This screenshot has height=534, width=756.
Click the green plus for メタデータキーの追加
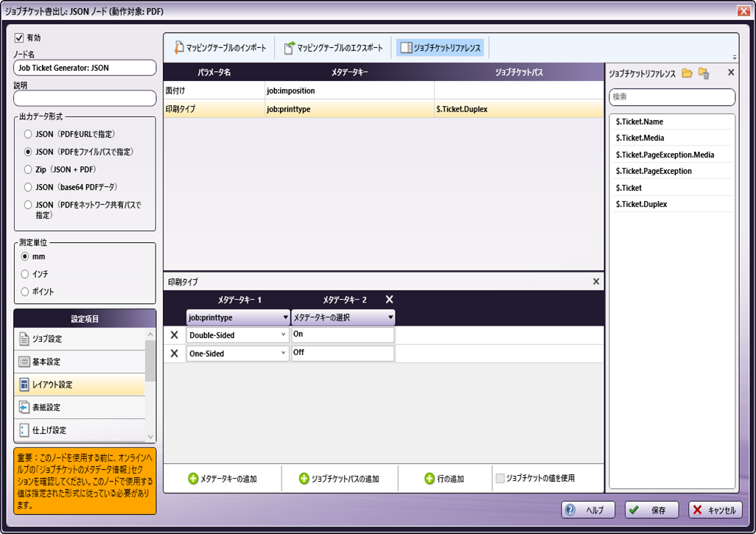click(x=193, y=479)
